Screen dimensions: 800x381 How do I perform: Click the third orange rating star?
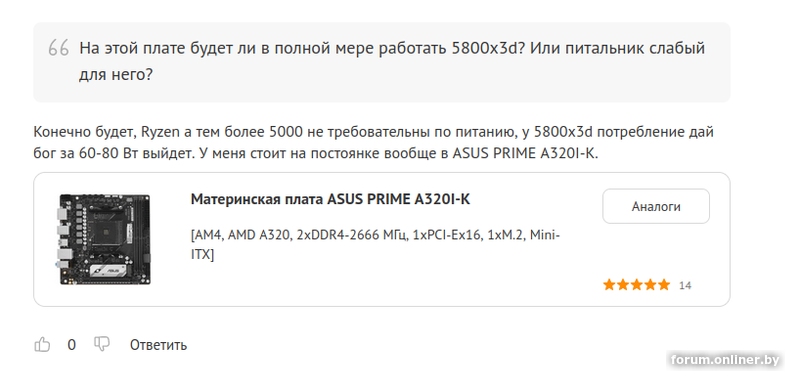point(636,285)
